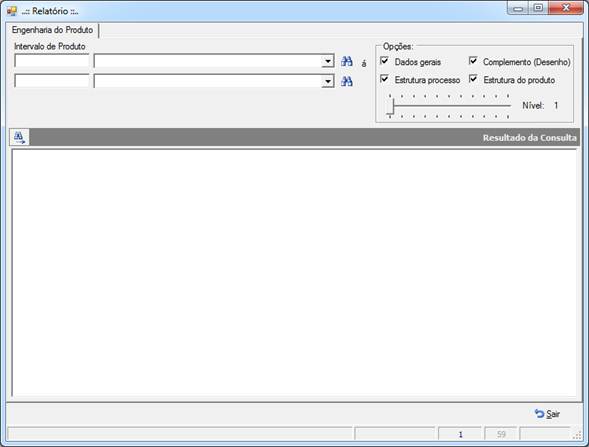Screen dimensions: 589x447
Task: Toggle the Complemento (Desenho) checkbox
Action: pyautogui.click(x=473, y=60)
